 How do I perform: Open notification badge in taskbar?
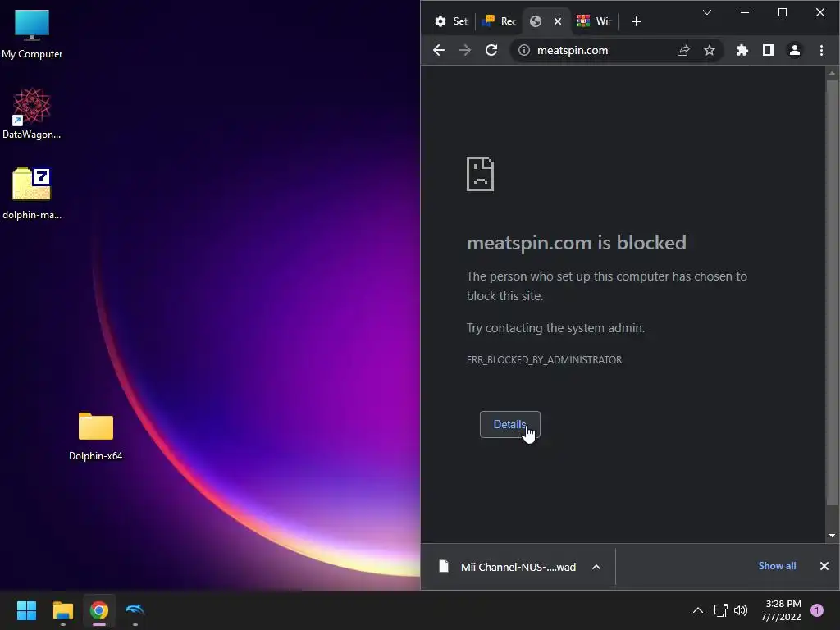pyautogui.click(x=817, y=610)
